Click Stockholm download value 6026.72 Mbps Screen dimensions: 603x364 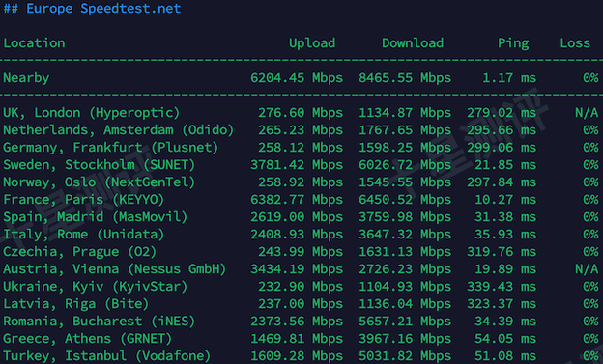[405, 165]
